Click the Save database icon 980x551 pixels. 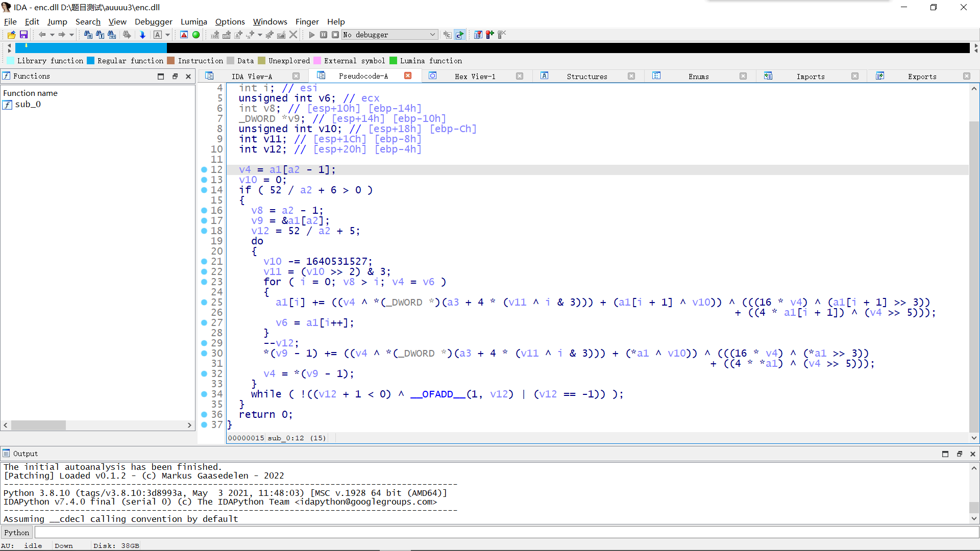[x=23, y=35]
